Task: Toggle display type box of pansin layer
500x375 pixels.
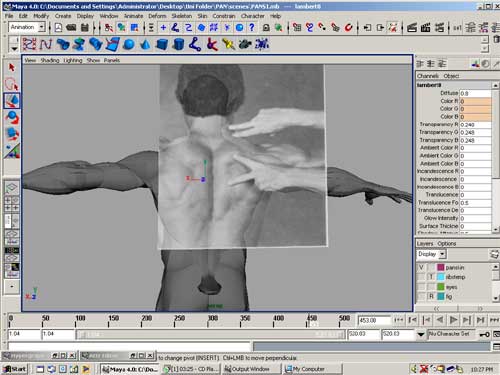Action: tap(431, 268)
